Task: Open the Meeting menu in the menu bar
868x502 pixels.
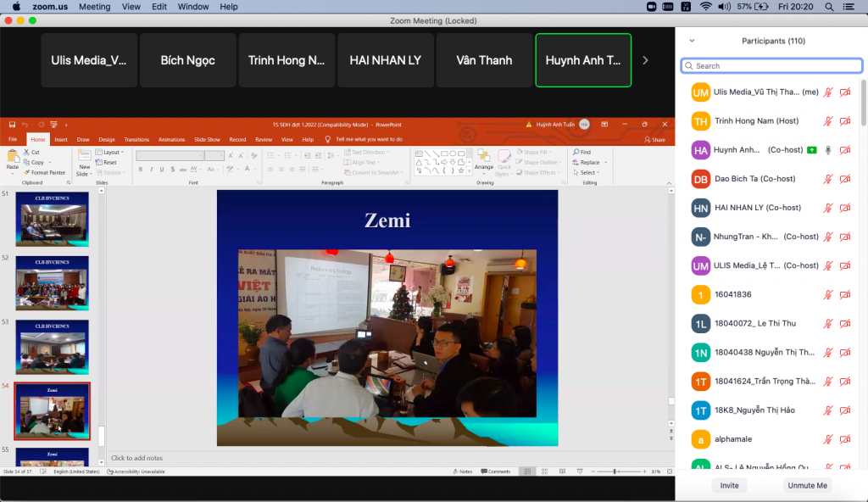Action: pos(94,7)
